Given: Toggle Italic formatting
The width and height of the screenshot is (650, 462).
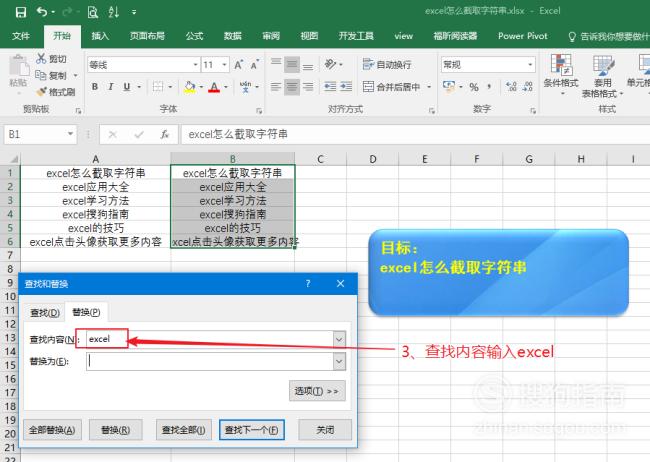Looking at the screenshot, I should click(111, 87).
